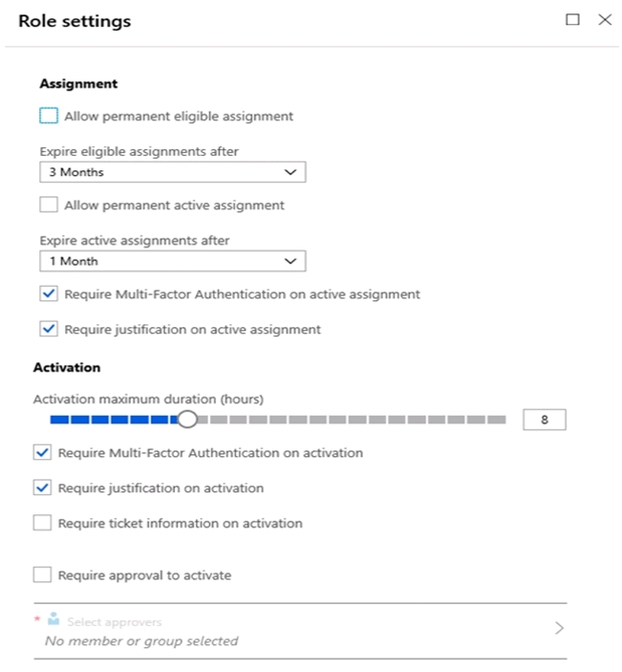Click arrow of Expire eligible assignments dropdown

[290, 172]
